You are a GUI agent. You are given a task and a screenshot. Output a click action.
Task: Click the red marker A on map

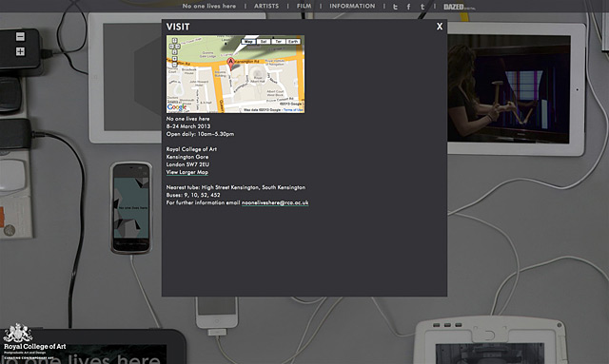230,64
